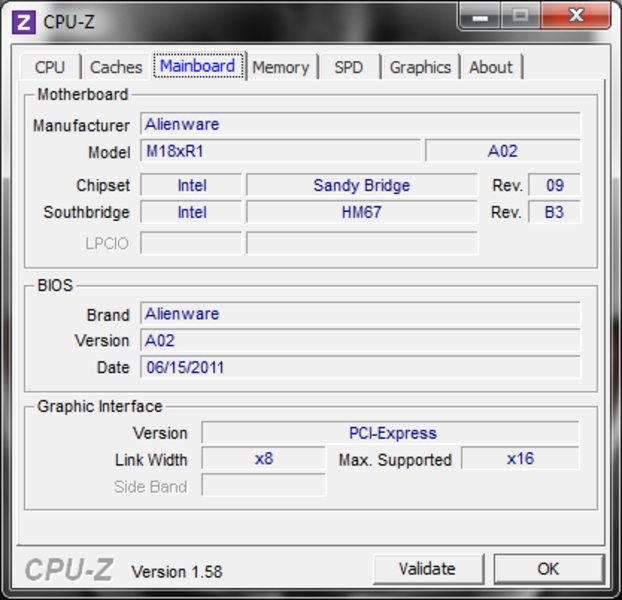Select the Sandy Bridge chipset field

[362, 185]
